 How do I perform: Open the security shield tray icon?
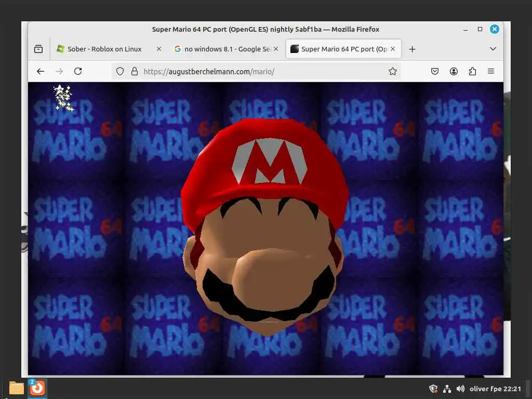[433, 389]
